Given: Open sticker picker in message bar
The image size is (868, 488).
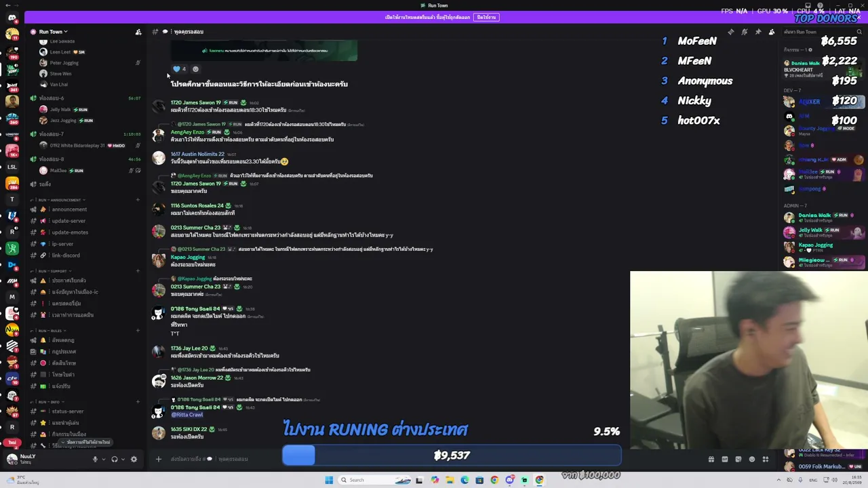Looking at the screenshot, I should 738,460.
